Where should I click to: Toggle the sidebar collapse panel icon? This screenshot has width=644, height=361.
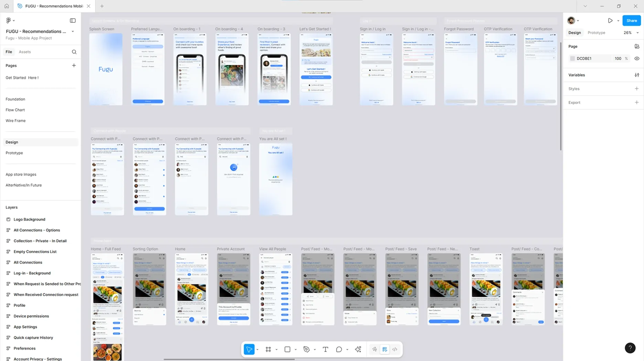click(73, 21)
